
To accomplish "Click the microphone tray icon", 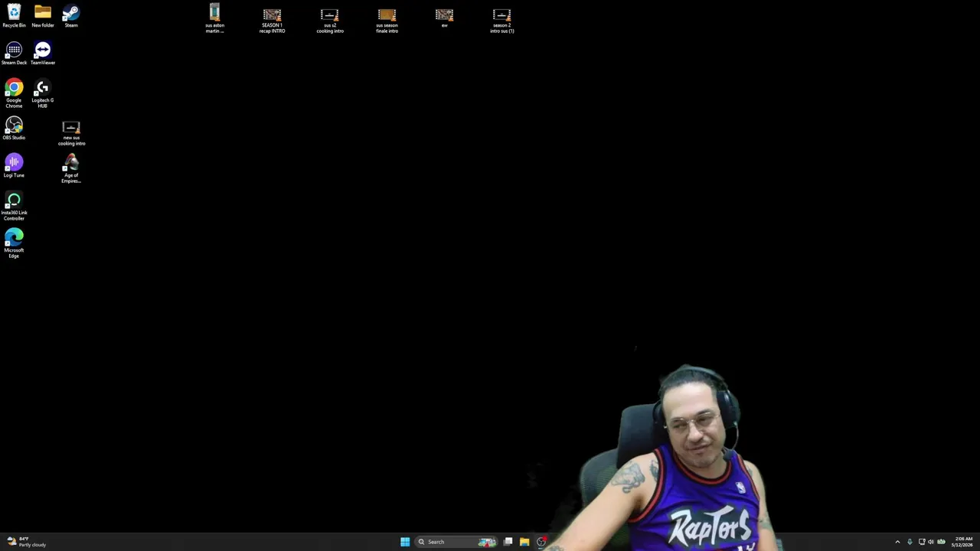I will pos(910,542).
